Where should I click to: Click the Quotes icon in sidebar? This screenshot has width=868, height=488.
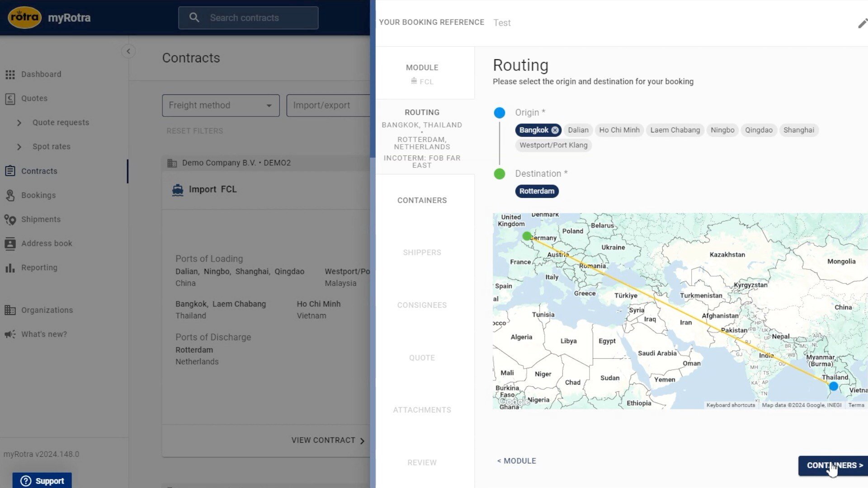pyautogui.click(x=10, y=99)
